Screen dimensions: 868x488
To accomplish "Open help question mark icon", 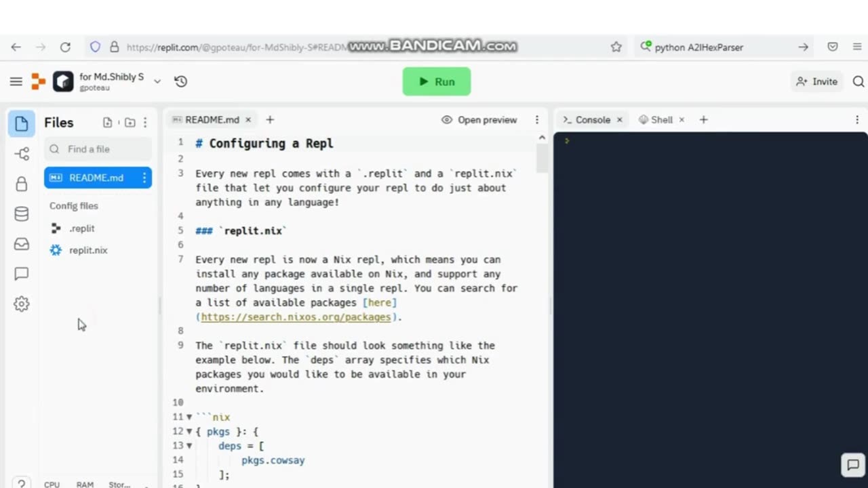I will [x=22, y=483].
